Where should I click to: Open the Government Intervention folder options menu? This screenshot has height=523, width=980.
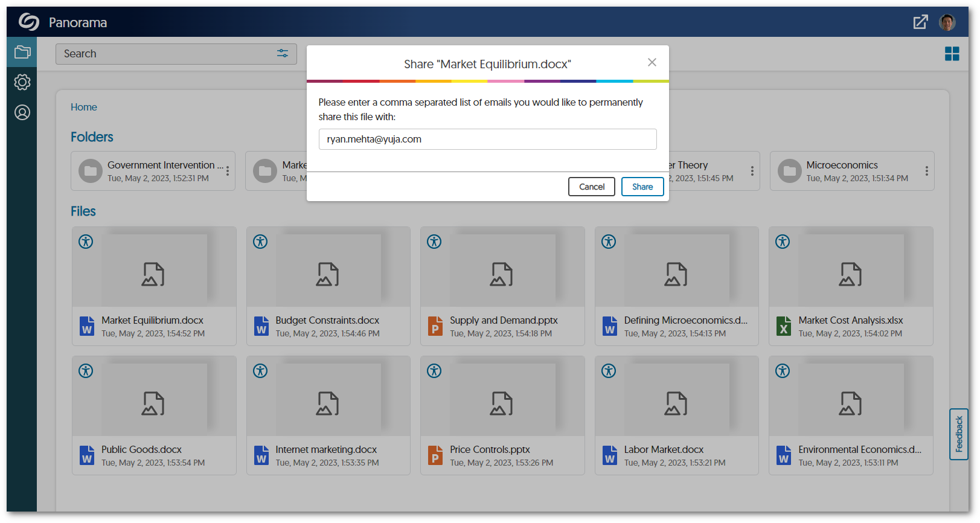click(228, 171)
